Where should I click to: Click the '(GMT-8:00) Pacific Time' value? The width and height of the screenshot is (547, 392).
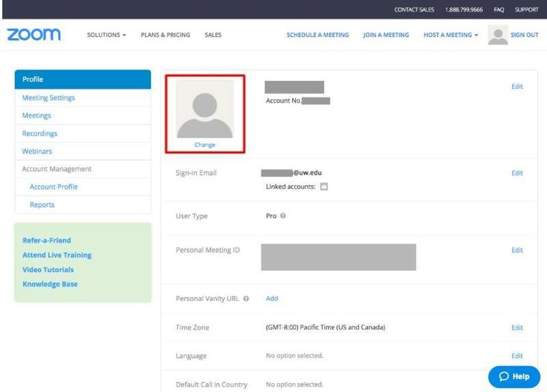coord(325,328)
